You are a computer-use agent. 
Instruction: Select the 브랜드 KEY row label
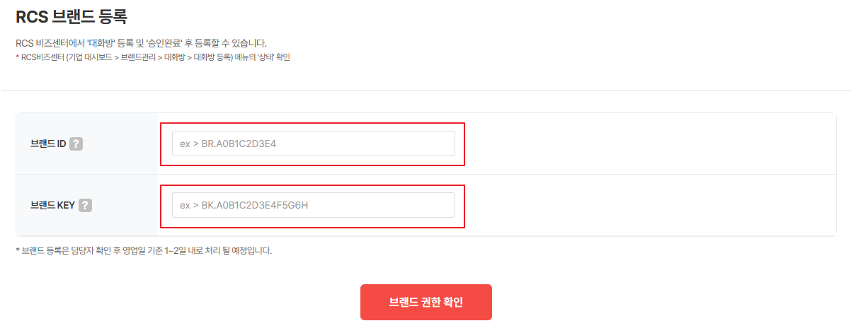(53, 206)
